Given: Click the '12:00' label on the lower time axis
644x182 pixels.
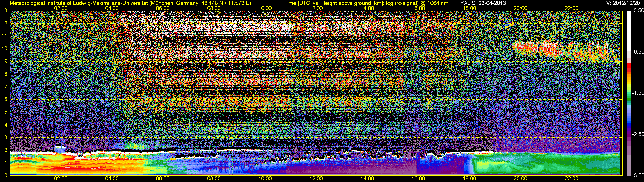Looking at the screenshot, I should (x=316, y=179).
